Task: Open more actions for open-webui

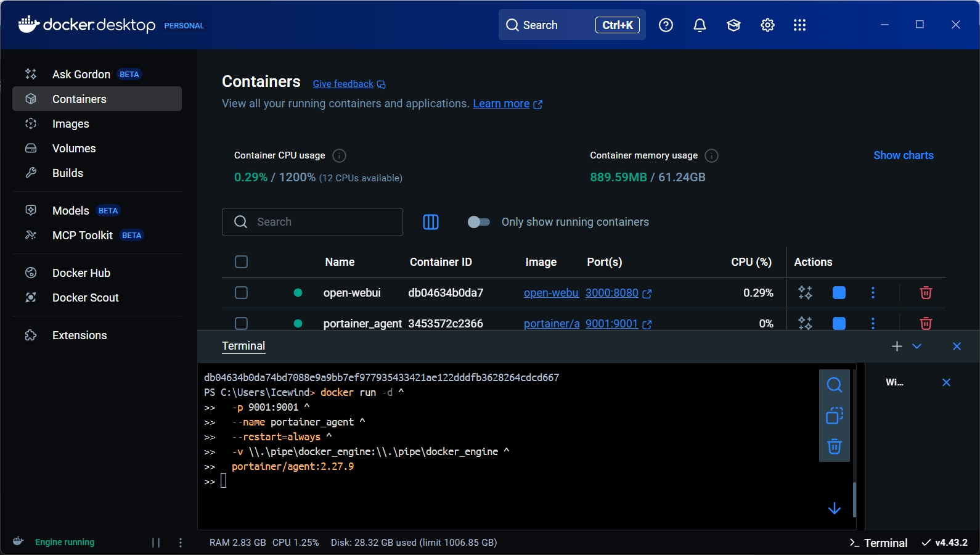Action: coord(873,293)
